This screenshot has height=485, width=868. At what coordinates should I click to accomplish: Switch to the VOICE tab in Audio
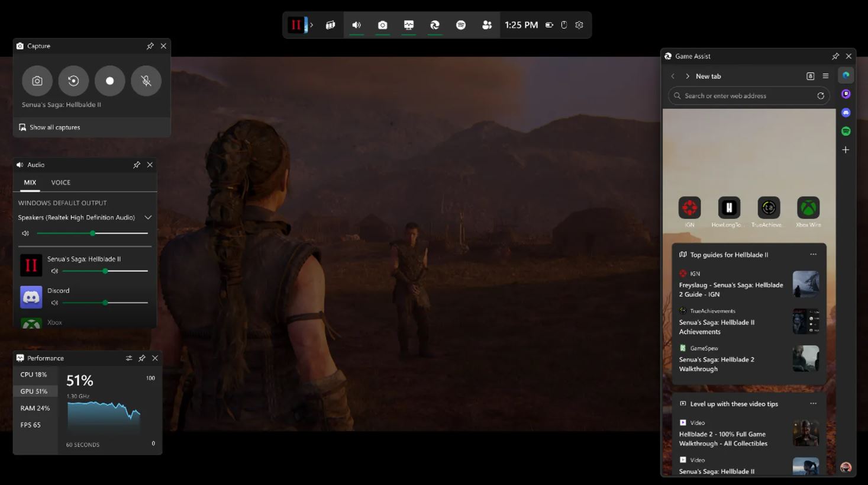(x=60, y=182)
